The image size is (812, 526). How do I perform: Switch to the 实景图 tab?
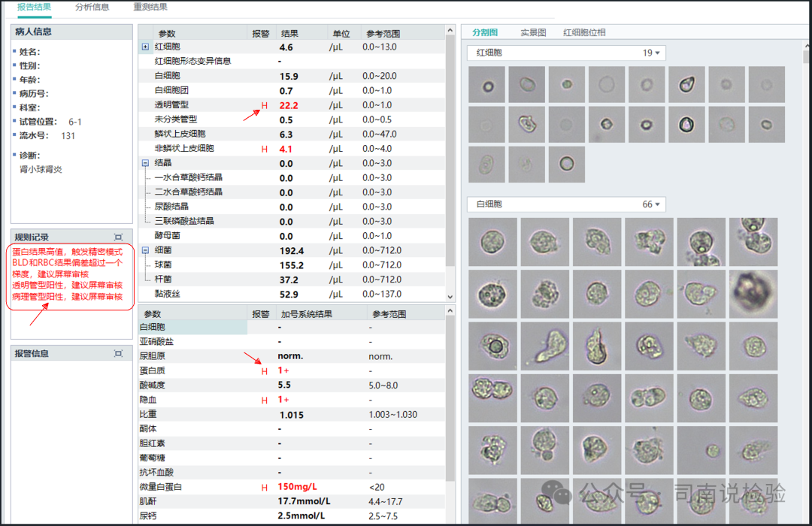(533, 32)
